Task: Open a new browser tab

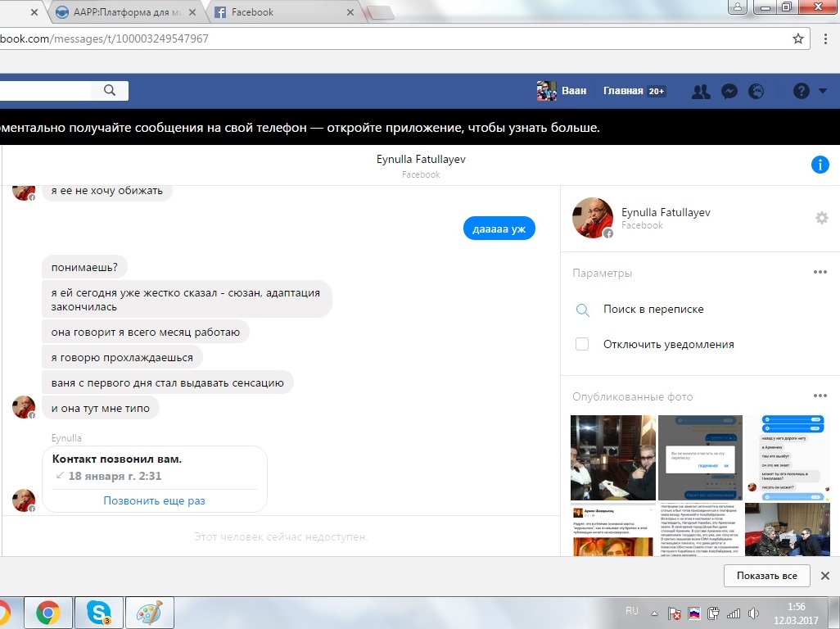Action: pyautogui.click(x=381, y=13)
